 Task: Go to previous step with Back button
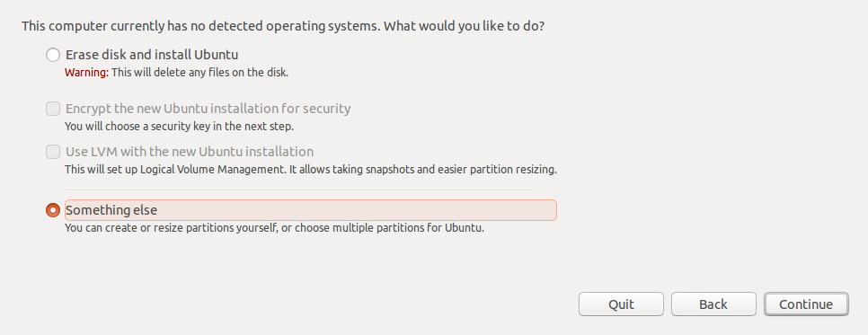713,304
